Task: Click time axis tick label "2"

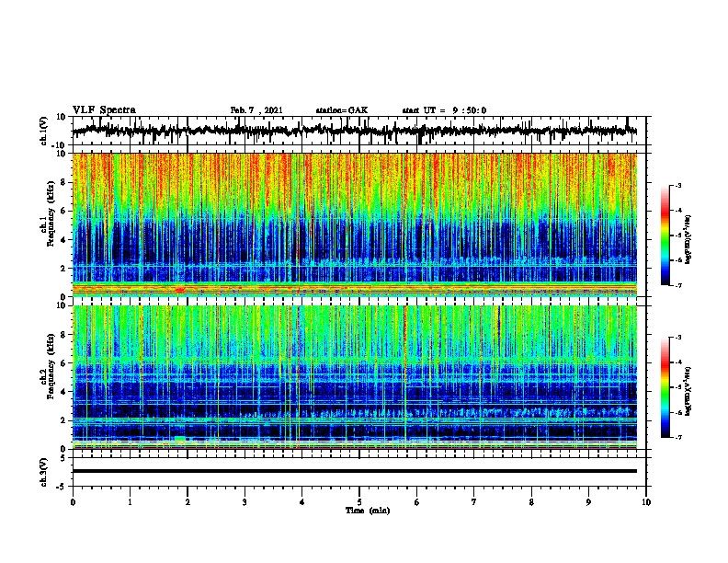Action: point(188,502)
